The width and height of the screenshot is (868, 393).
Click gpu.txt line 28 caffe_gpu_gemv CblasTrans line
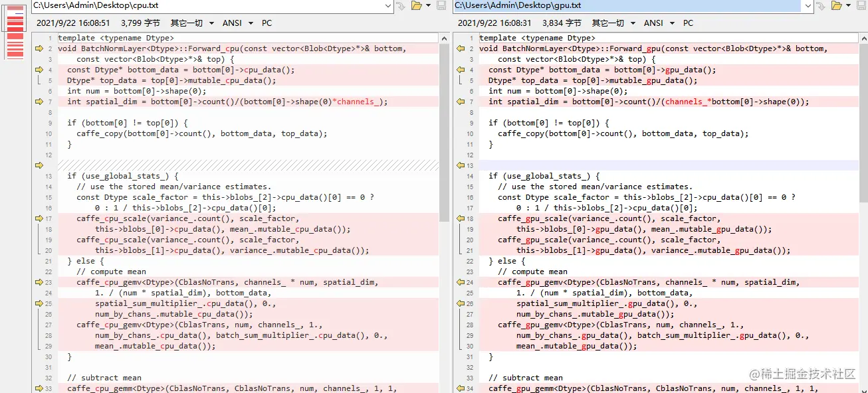(x=621, y=325)
